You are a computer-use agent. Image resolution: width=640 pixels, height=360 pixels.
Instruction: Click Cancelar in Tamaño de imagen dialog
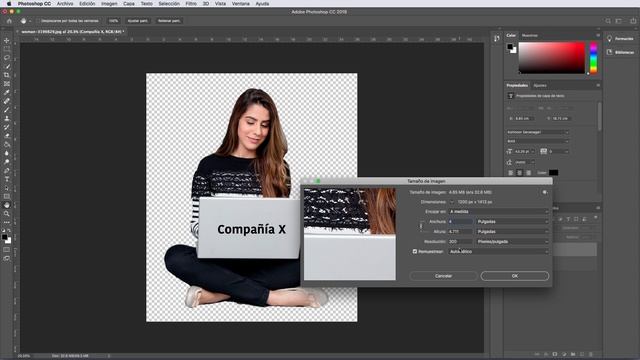[443, 276]
